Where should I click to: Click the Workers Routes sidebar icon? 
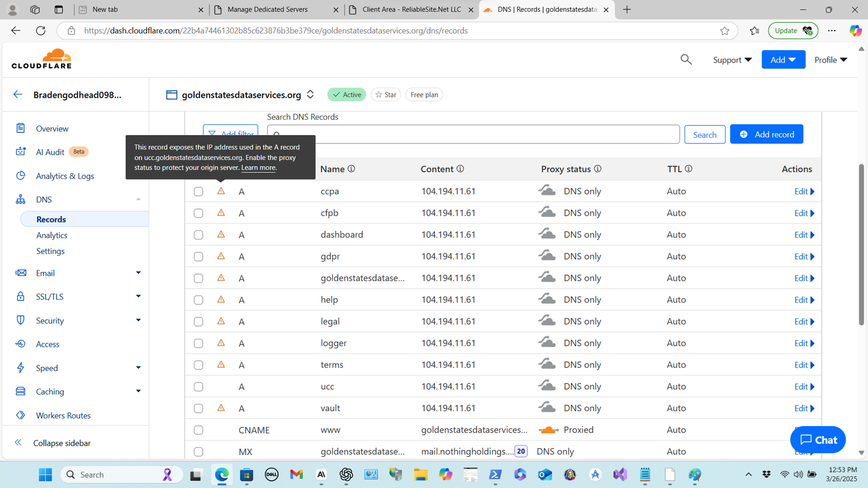pyautogui.click(x=21, y=415)
